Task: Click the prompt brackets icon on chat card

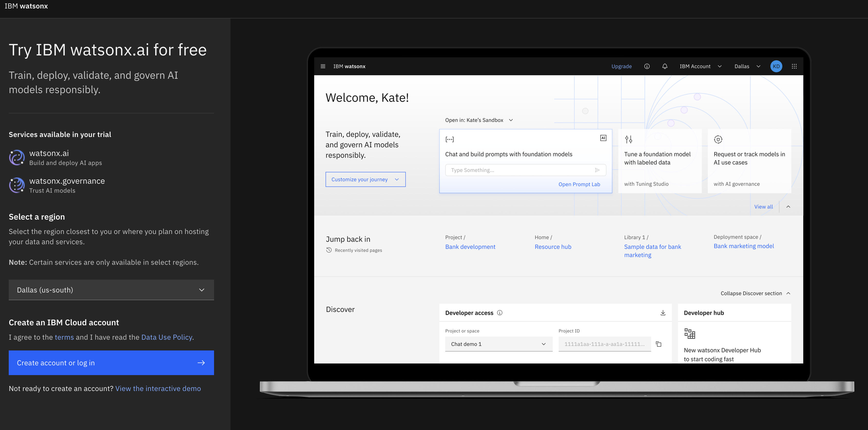Action: pos(449,139)
